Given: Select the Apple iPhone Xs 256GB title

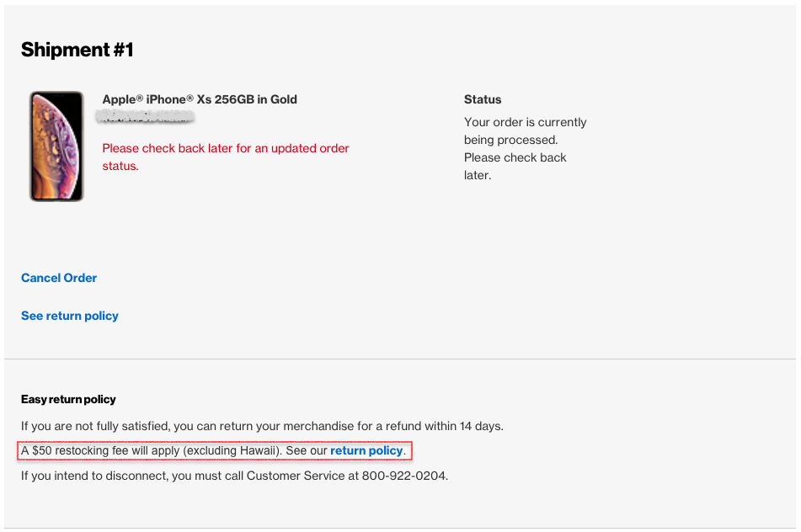Looking at the screenshot, I should (200, 99).
